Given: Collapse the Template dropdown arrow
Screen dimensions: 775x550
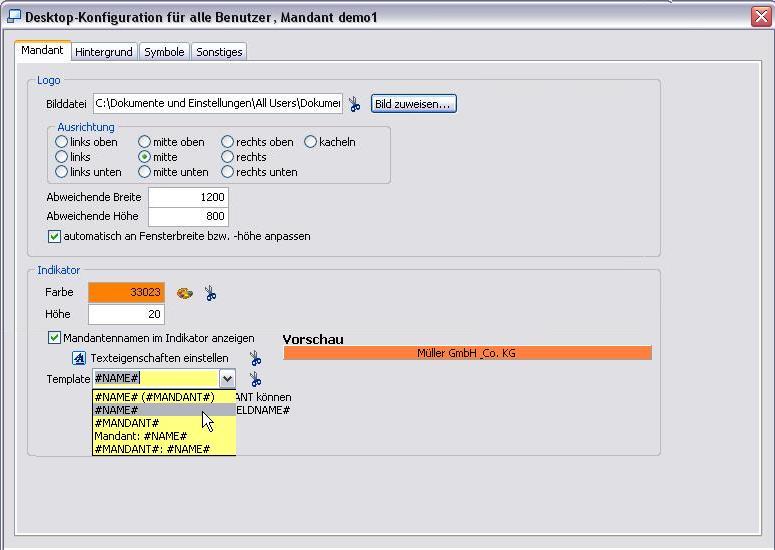Looking at the screenshot, I should tap(227, 379).
